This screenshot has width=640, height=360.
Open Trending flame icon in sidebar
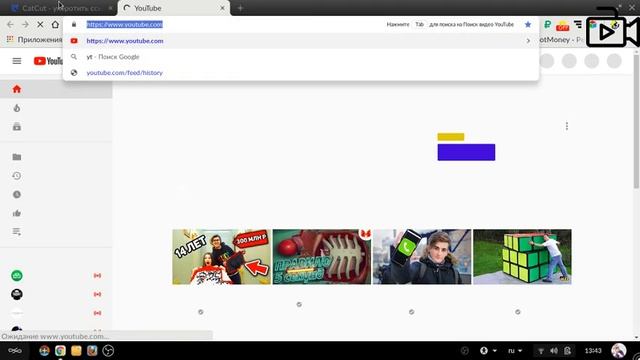pos(17,108)
